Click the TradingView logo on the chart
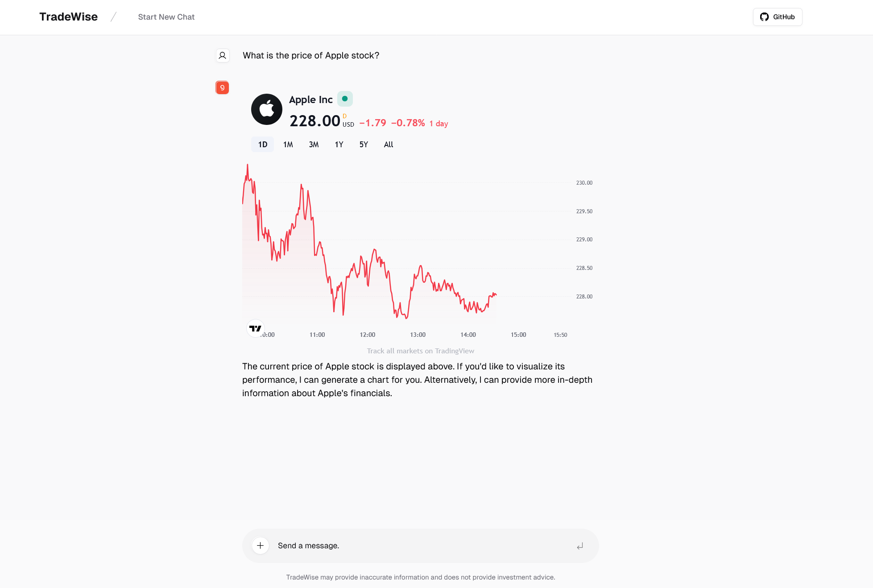The image size is (873, 588). (x=255, y=328)
